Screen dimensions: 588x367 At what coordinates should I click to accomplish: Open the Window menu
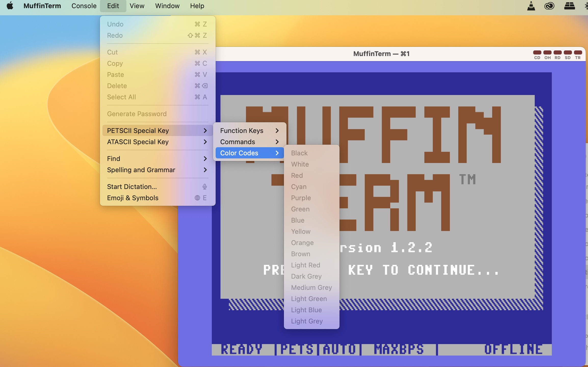coord(167,6)
